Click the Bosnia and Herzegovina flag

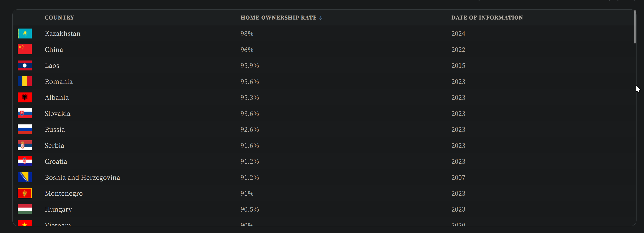pyautogui.click(x=25, y=177)
